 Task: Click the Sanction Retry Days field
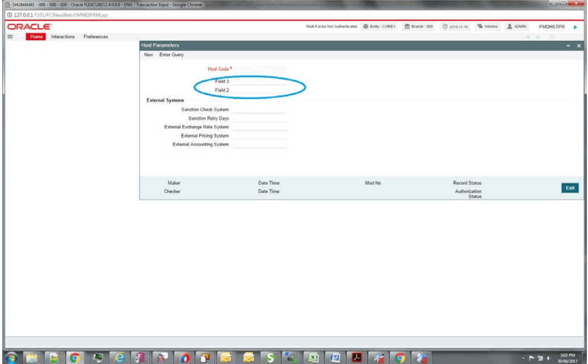[x=259, y=118]
